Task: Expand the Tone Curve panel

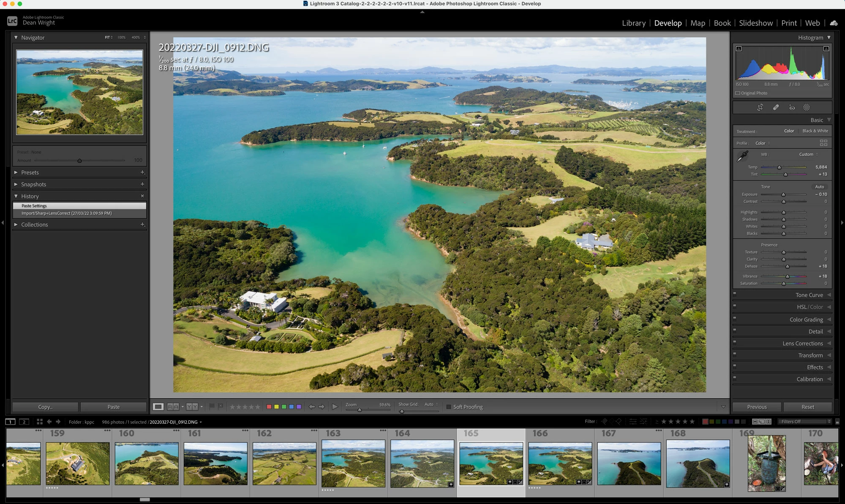Action: click(x=809, y=295)
